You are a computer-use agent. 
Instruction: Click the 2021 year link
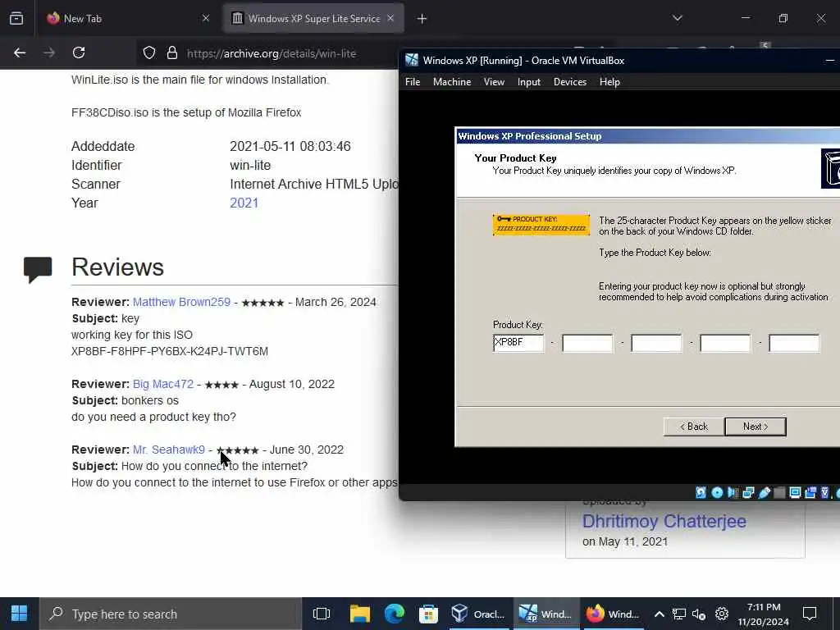point(244,203)
